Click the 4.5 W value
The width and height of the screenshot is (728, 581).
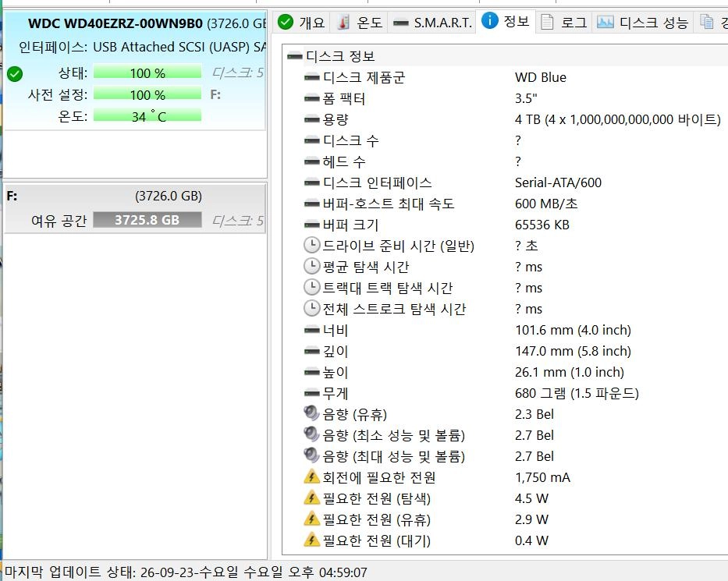[531, 498]
